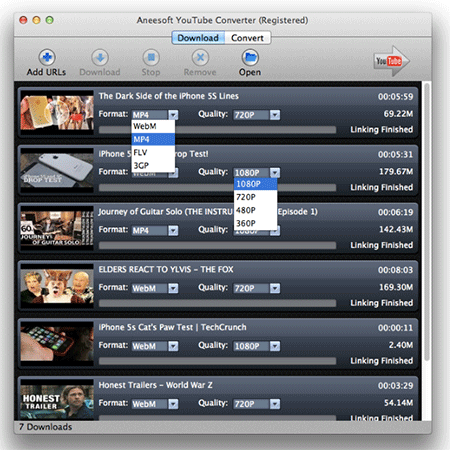This screenshot has width=450, height=450.
Task: Open Format dropdown for Dark Side of iPhone video
Action: [155, 115]
